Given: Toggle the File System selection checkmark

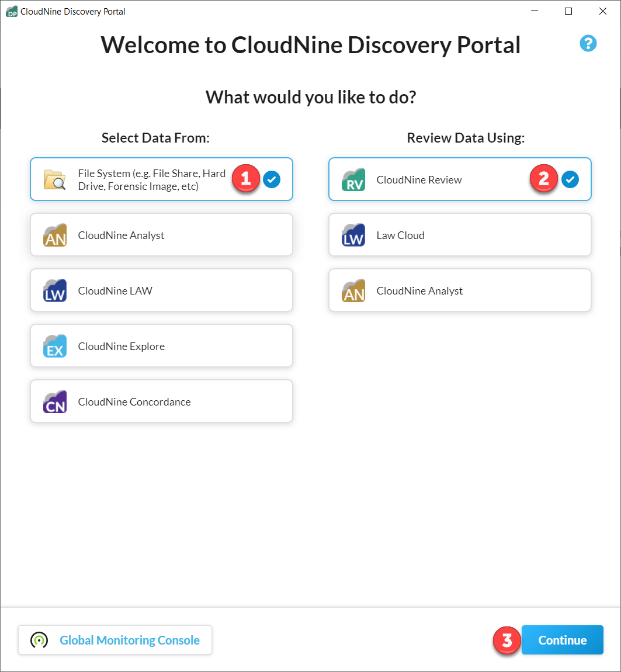Looking at the screenshot, I should click(272, 179).
